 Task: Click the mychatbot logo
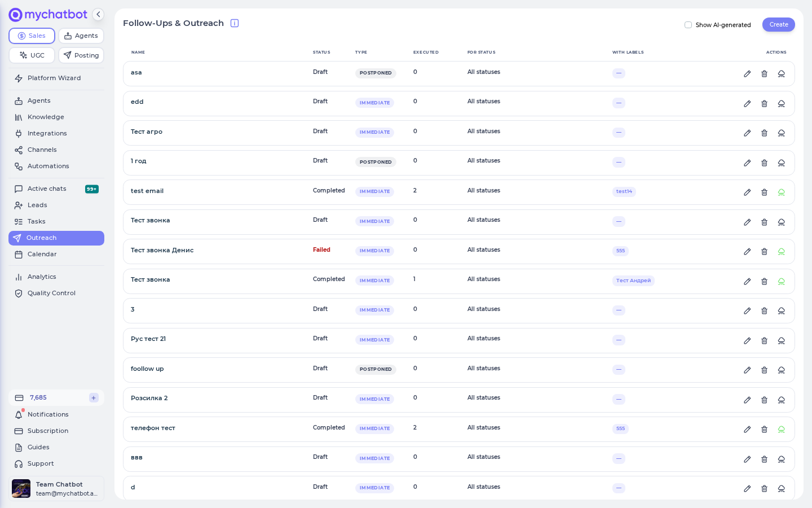pyautogui.click(x=48, y=15)
